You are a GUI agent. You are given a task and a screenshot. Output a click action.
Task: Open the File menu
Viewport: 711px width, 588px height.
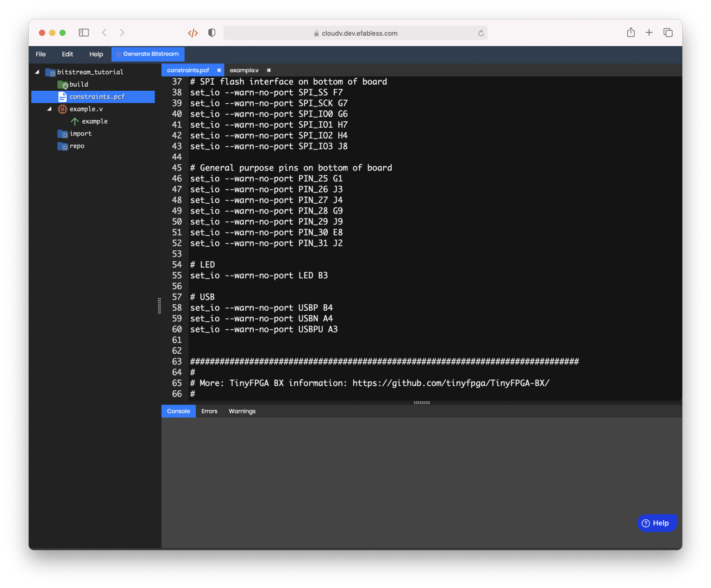(41, 54)
